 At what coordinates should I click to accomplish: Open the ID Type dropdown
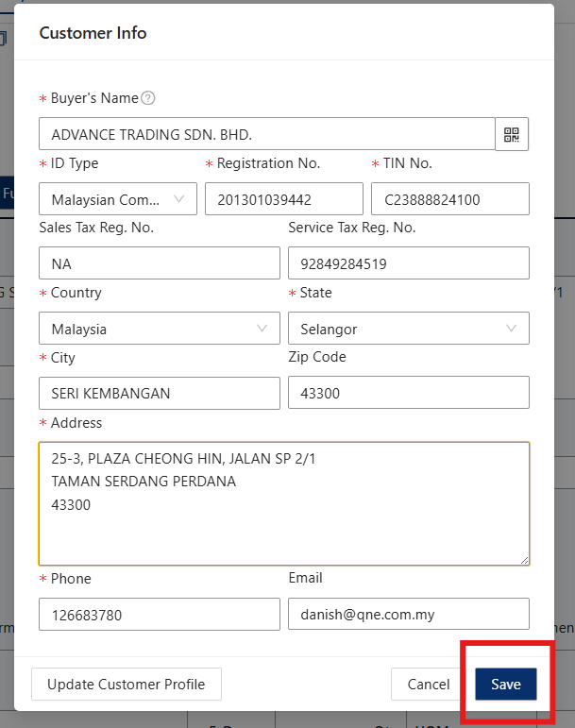pos(118,199)
